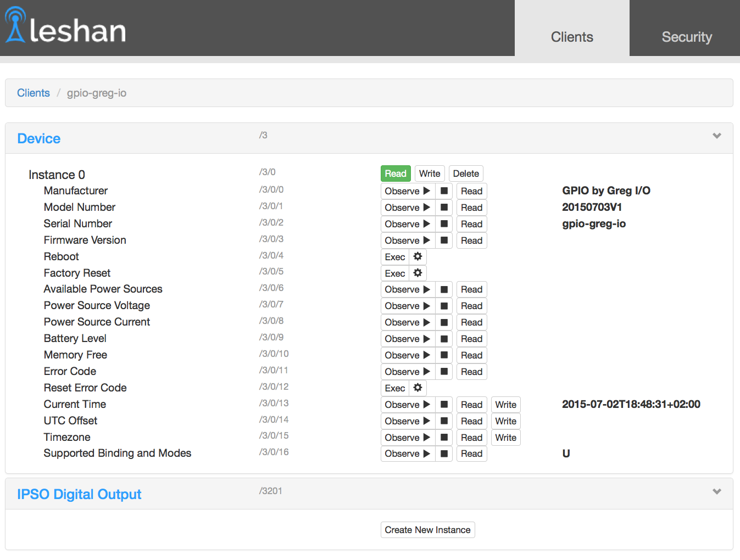Image resolution: width=740 pixels, height=560 pixels.
Task: Open the gear icon next to Factory Reset
Action: 418,273
